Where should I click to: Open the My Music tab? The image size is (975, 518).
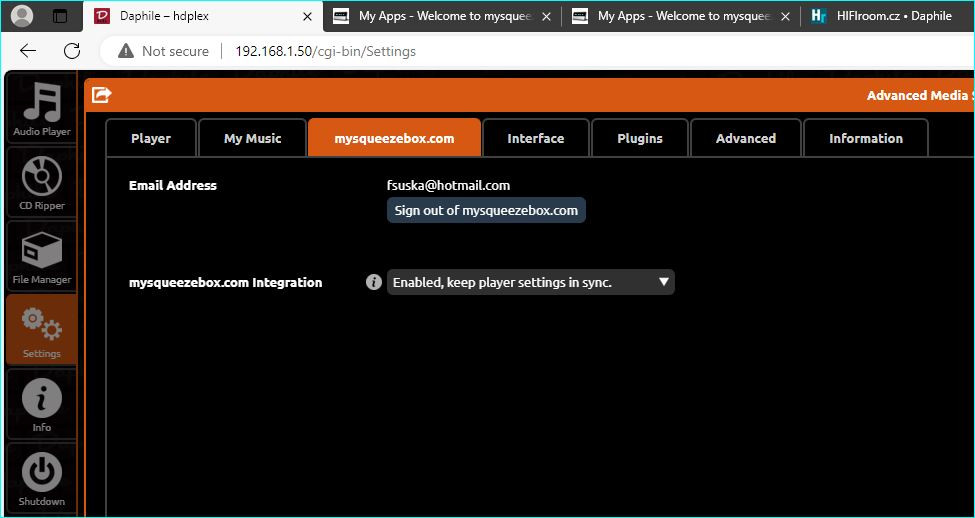point(252,138)
